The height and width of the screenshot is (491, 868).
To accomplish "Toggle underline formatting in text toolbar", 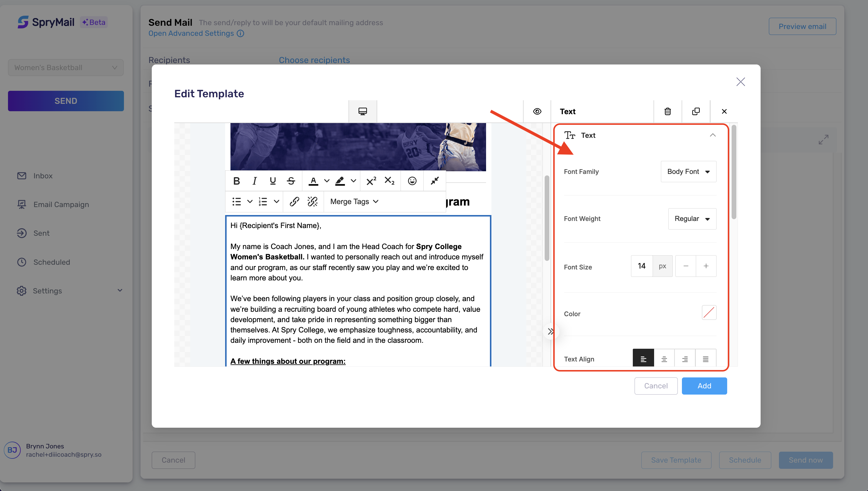I will tap(273, 181).
